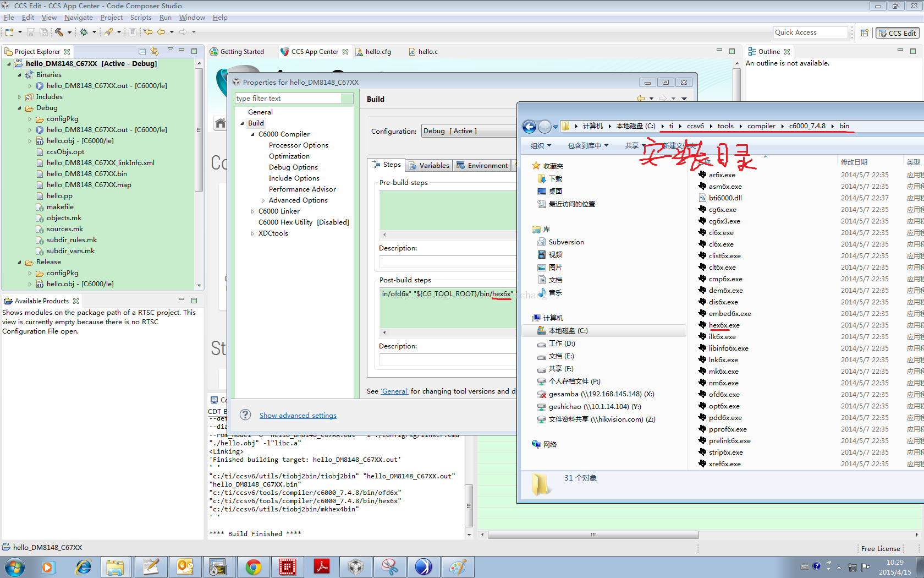Click Explorer back arrow button
This screenshot has width=924, height=578.
[529, 127]
